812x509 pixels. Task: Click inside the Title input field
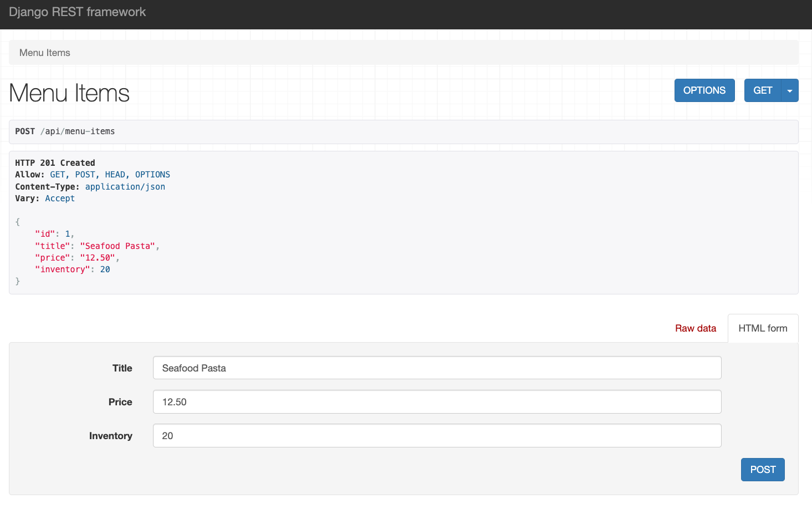(x=437, y=368)
